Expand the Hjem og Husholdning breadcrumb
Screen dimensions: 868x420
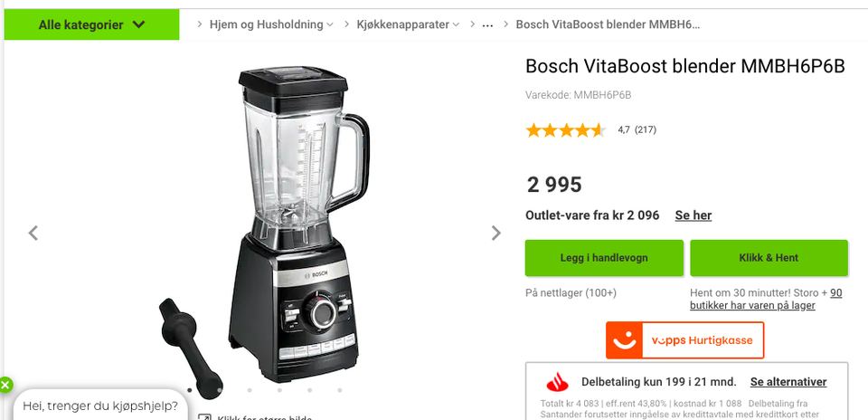[x=271, y=24]
